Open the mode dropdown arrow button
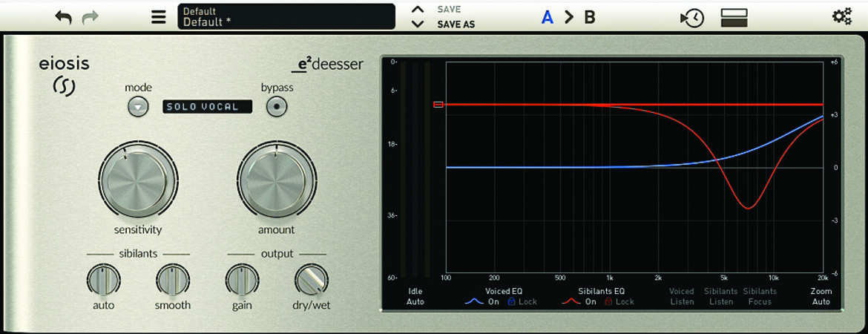Screen dimensions: 868x334 click(139, 106)
